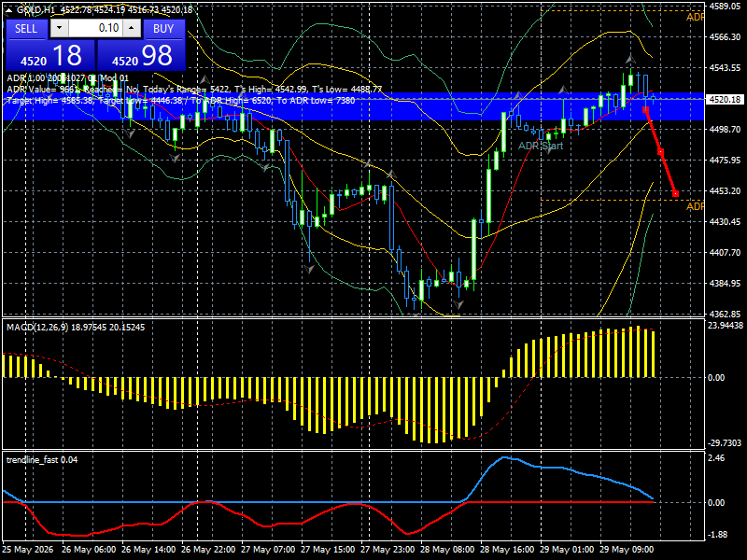Viewport: 747px width, 560px height.
Task: Click the current price tag 4520.18
Action: 726,100
